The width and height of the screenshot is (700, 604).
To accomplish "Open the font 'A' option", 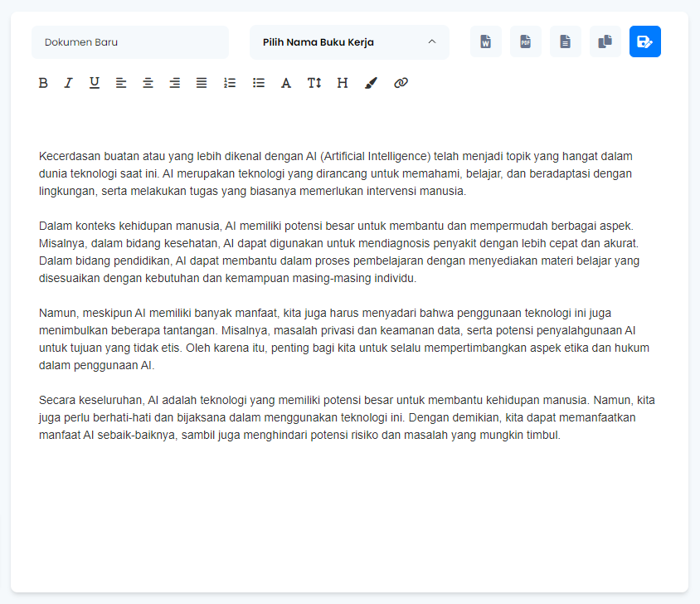I will (285, 83).
